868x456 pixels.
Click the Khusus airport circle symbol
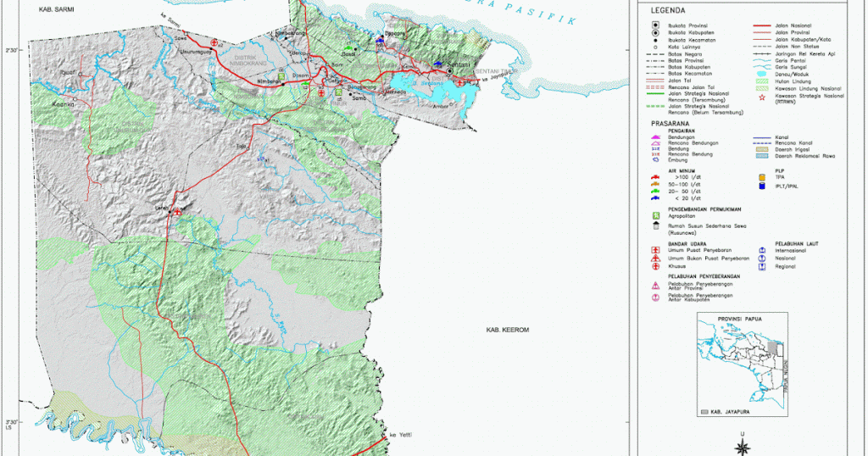pyautogui.click(x=656, y=266)
